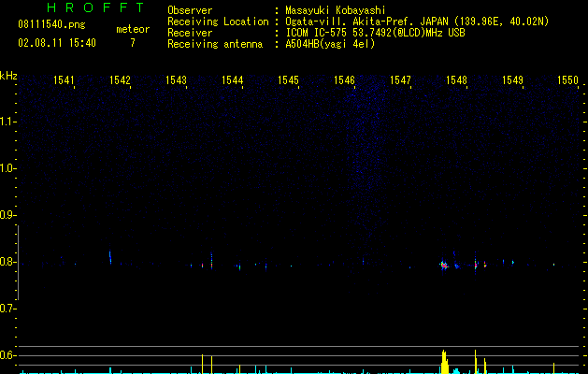Click the tall yellow bar cluster before 1548

[444, 362]
